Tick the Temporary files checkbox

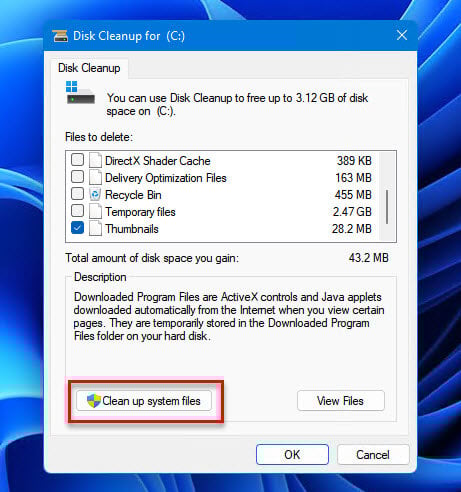click(x=77, y=211)
